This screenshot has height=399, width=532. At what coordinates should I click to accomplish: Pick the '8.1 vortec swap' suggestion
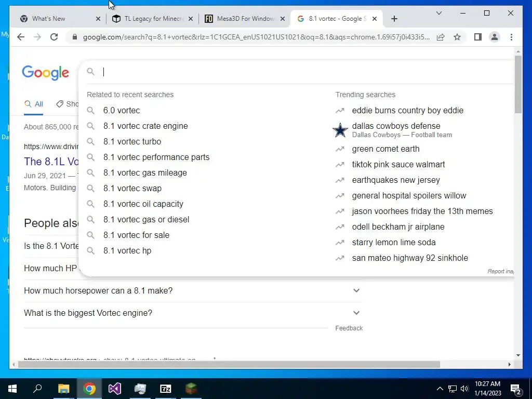[132, 188]
